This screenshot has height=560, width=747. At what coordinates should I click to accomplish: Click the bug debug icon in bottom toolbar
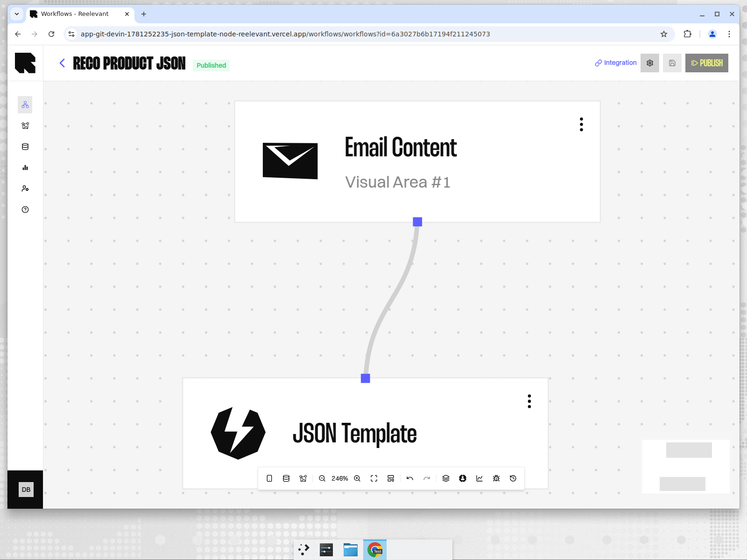tap(496, 478)
